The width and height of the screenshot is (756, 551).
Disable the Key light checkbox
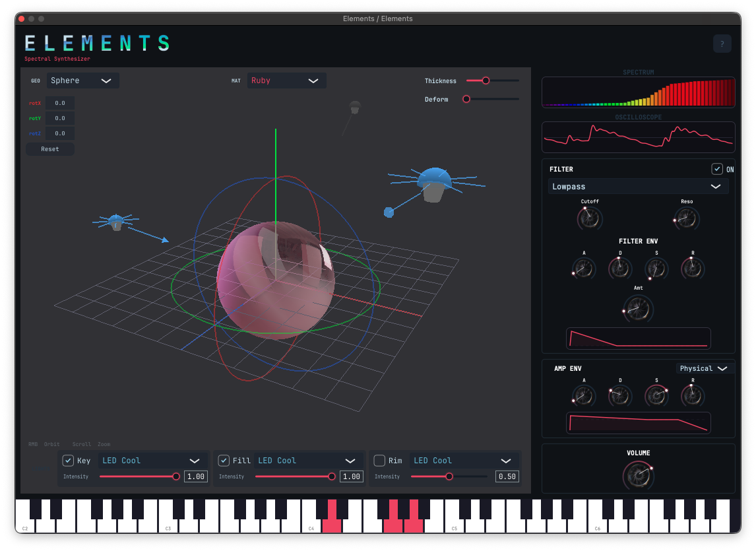pyautogui.click(x=68, y=461)
